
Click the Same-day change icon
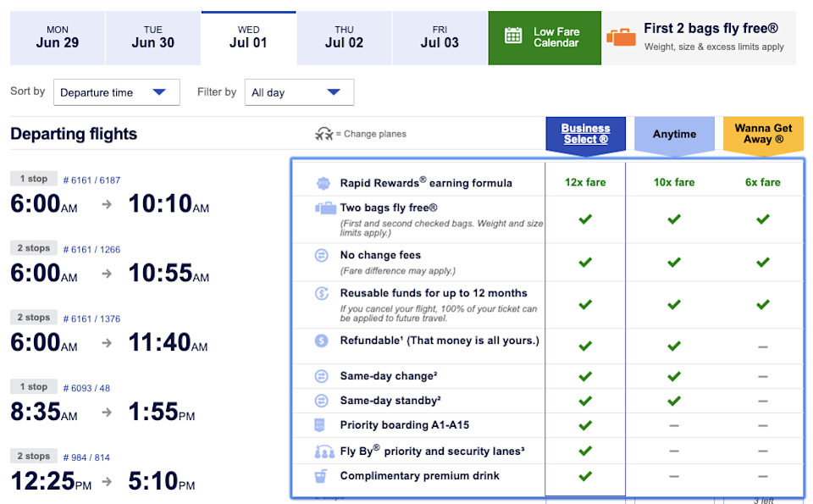[x=322, y=376]
